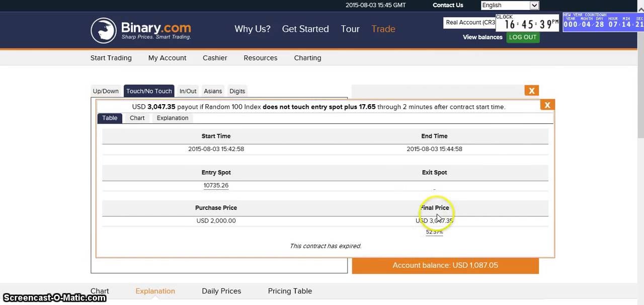
Task: Click the purchase price USD 2,000.00
Action: (x=216, y=220)
